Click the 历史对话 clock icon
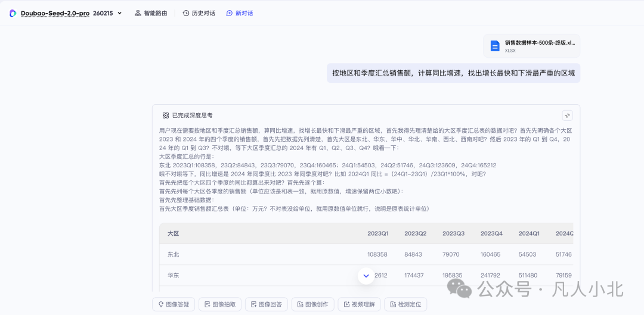Image resolution: width=644 pixels, height=315 pixels. pyautogui.click(x=186, y=13)
